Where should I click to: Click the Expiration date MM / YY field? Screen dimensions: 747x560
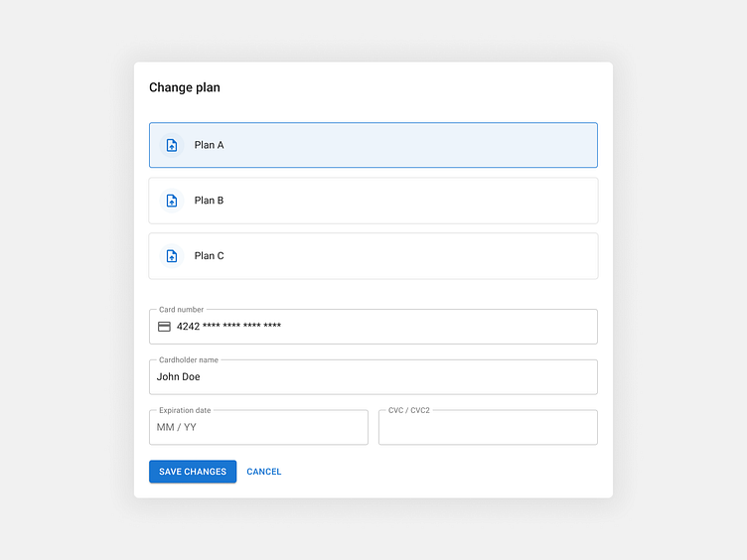(258, 428)
